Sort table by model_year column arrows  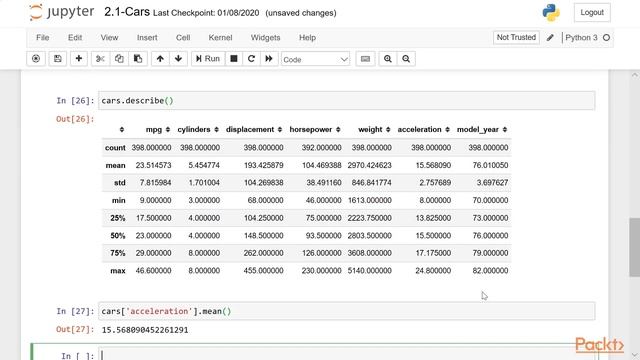point(505,129)
